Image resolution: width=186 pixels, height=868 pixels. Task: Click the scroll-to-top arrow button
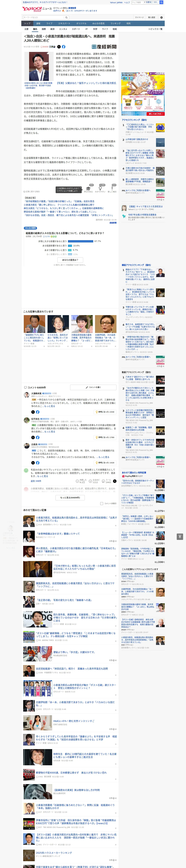tap(180, 536)
